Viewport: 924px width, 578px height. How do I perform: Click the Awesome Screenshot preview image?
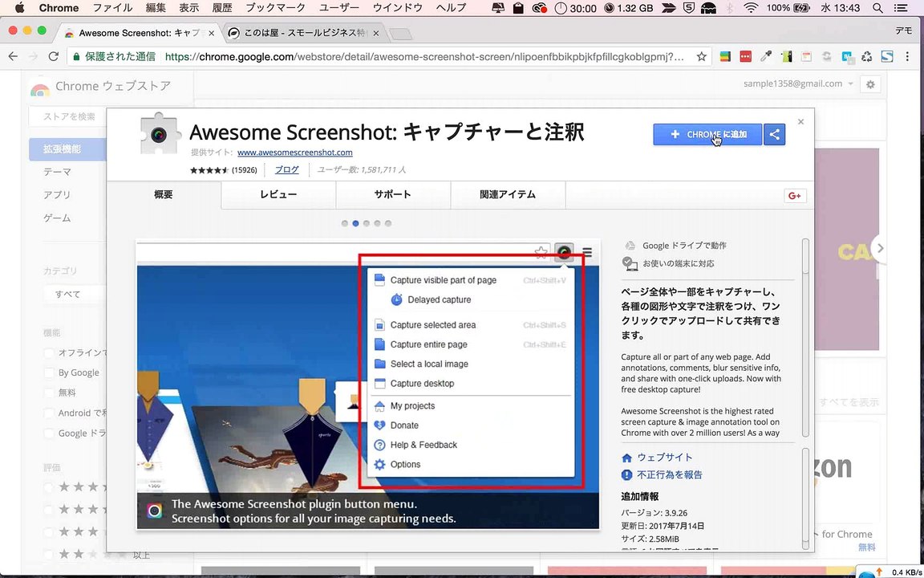click(367, 384)
